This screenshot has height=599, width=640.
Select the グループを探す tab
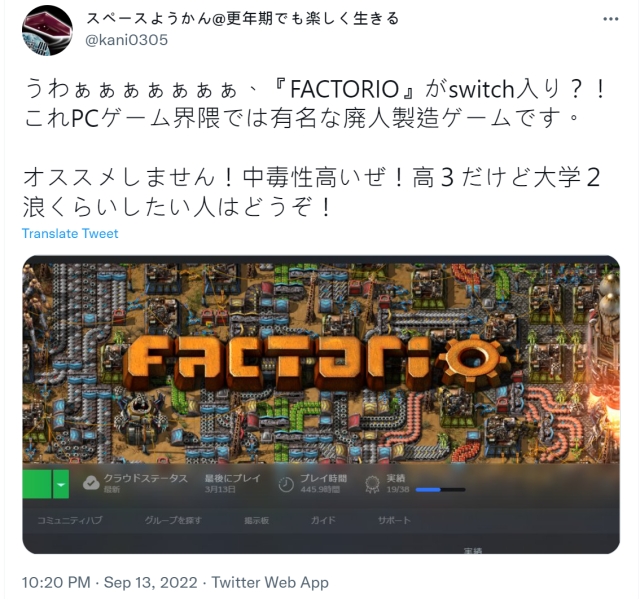173,520
